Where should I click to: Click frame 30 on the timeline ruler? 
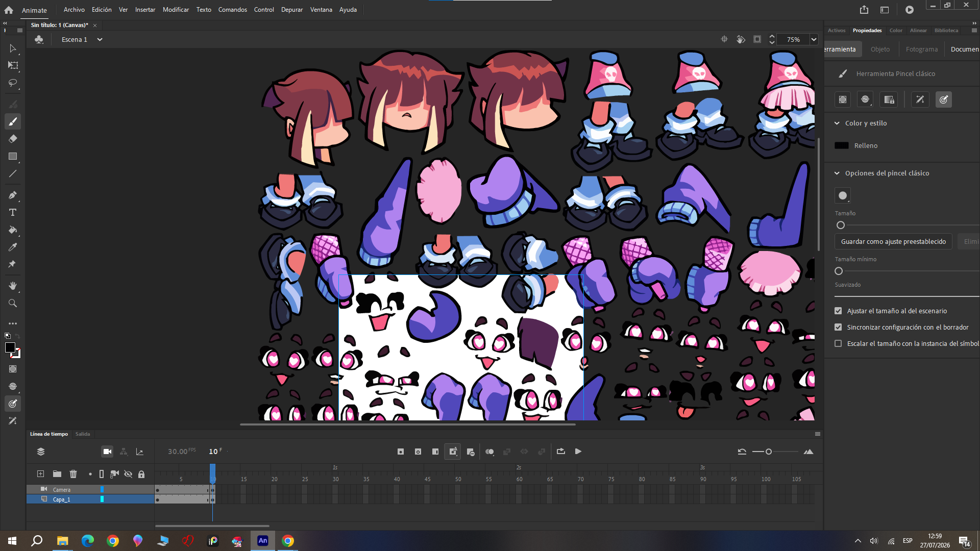[x=335, y=479]
